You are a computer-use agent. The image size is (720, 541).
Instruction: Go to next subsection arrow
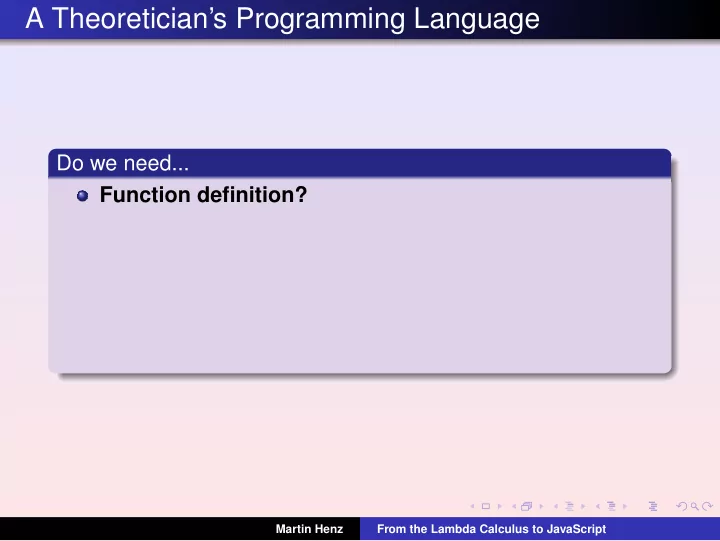click(583, 506)
